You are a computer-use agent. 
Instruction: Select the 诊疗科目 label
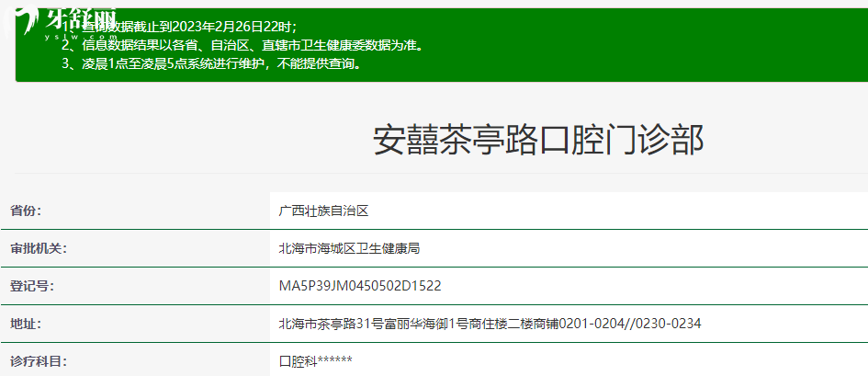click(x=39, y=362)
